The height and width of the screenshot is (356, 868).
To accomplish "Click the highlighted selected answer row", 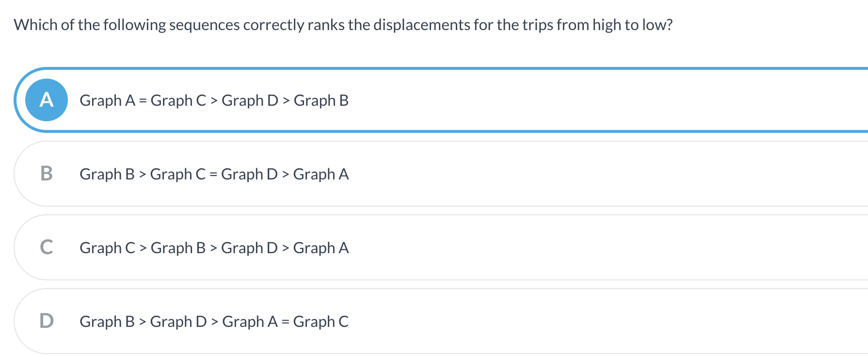I will click(x=339, y=100).
